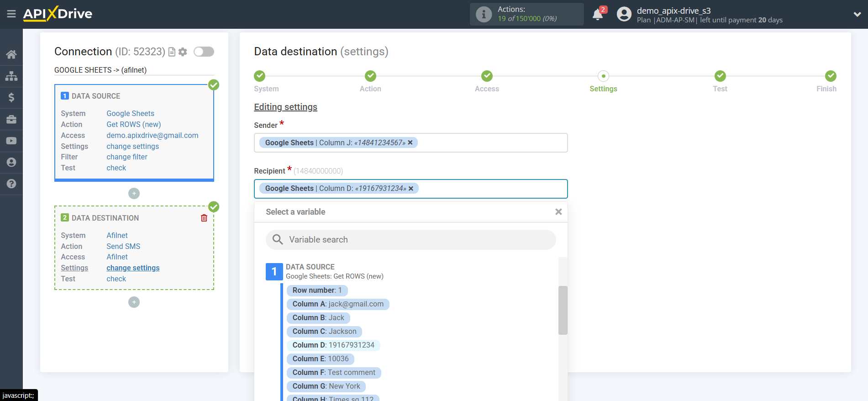Image resolution: width=868 pixels, height=401 pixels.
Task: Close the Select a variable panel
Action: (x=558, y=212)
